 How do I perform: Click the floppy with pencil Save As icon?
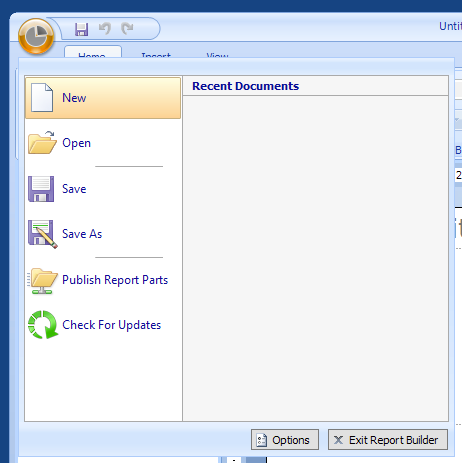(43, 234)
